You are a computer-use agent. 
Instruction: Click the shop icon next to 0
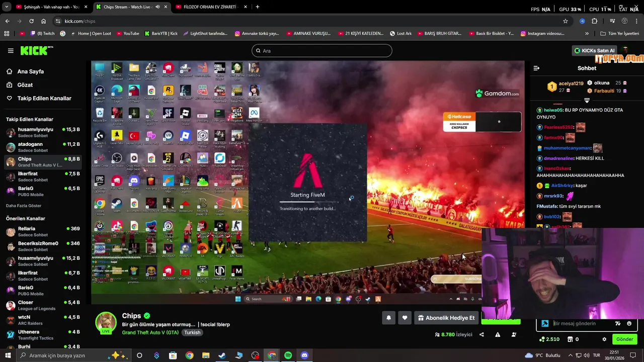(x=570, y=339)
